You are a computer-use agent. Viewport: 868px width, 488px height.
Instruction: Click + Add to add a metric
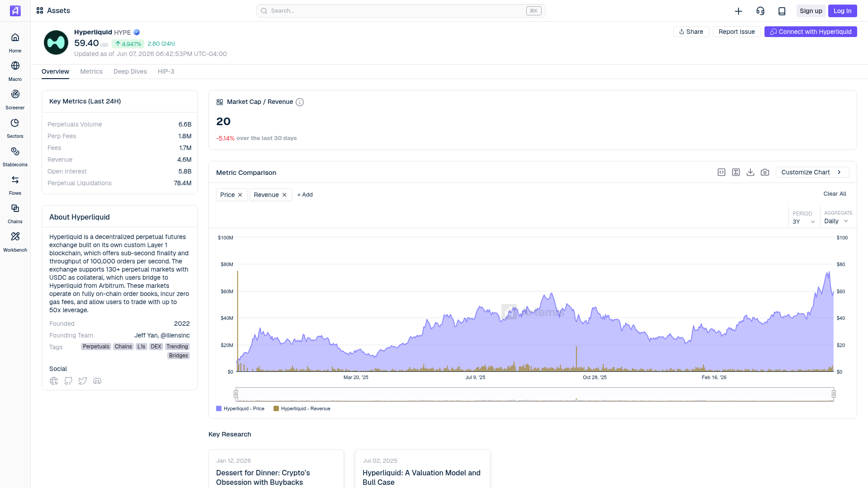pyautogui.click(x=305, y=195)
